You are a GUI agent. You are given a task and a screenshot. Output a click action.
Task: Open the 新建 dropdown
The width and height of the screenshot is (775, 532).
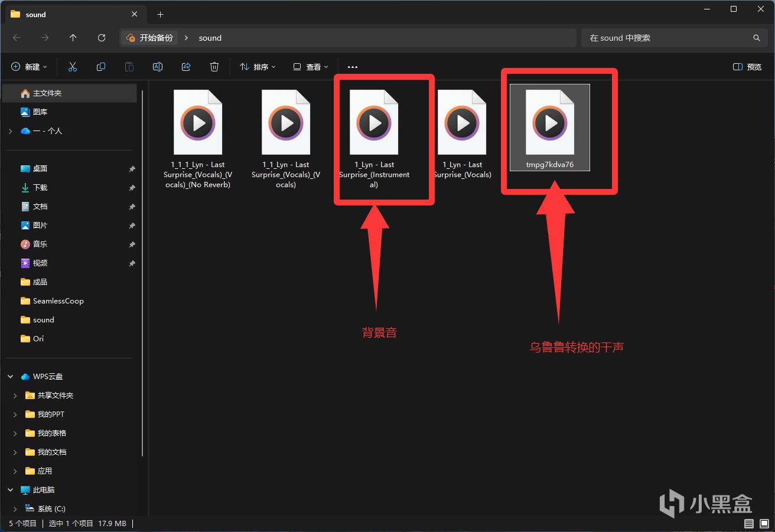(x=29, y=67)
